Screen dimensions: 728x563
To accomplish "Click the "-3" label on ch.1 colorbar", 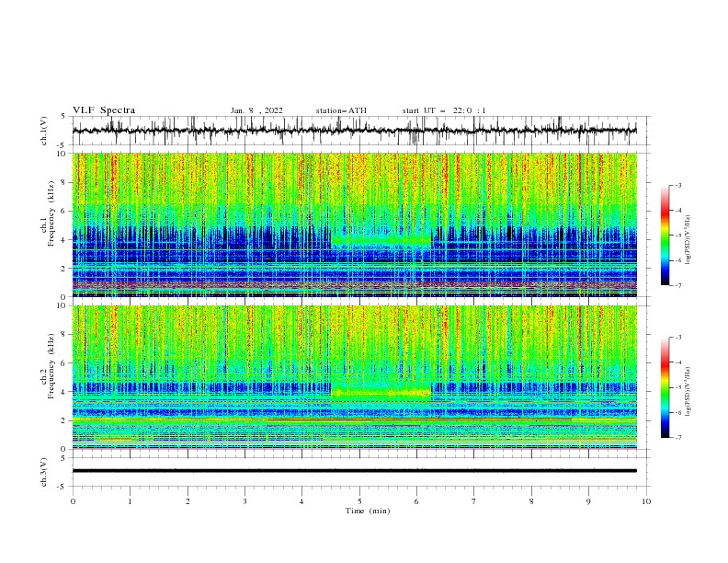I will point(677,185).
